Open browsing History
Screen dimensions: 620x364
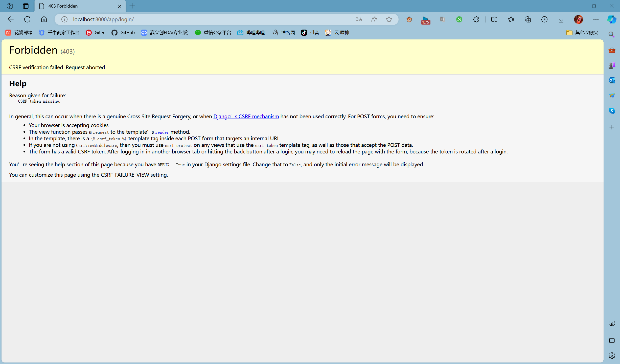(544, 19)
